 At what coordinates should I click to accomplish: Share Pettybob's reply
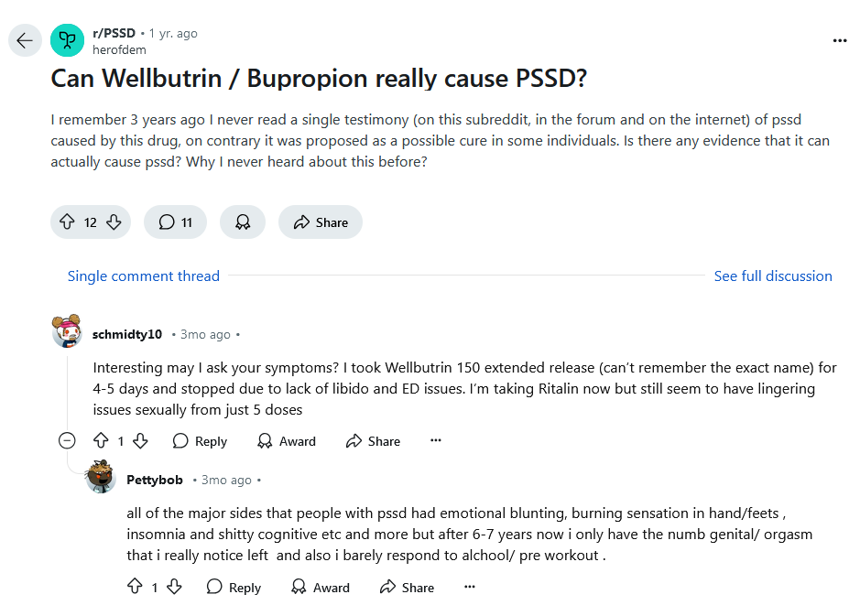tap(407, 588)
